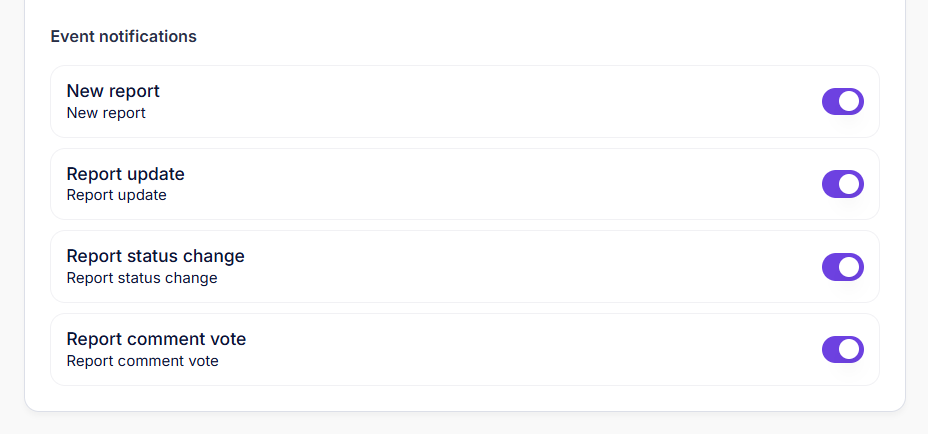Click the 'Event notifications' section heading
The image size is (928, 434).
tap(123, 37)
